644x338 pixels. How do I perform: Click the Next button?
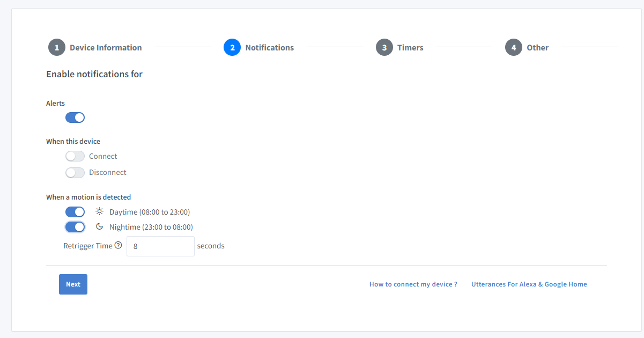pos(73,284)
